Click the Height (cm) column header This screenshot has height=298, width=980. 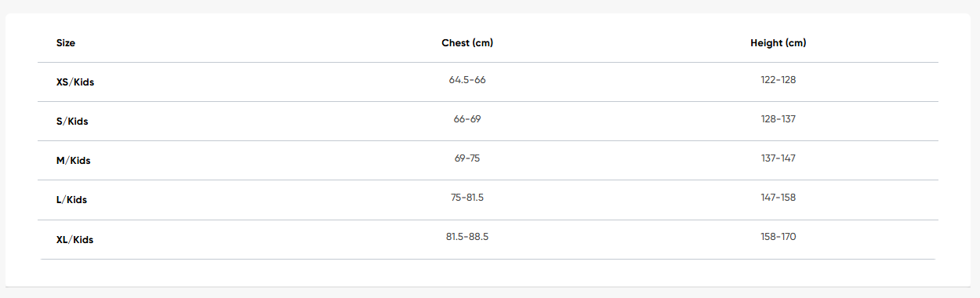(x=778, y=43)
